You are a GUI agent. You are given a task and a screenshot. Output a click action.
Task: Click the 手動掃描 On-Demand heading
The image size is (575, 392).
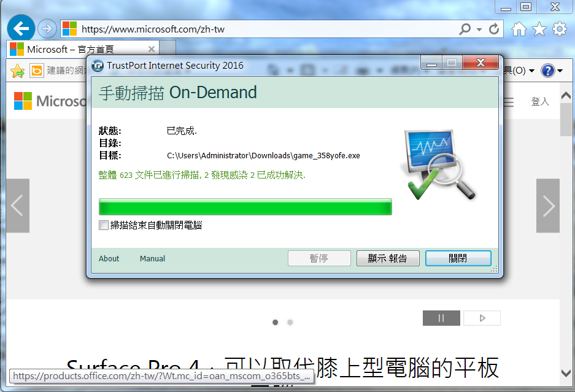pos(177,93)
